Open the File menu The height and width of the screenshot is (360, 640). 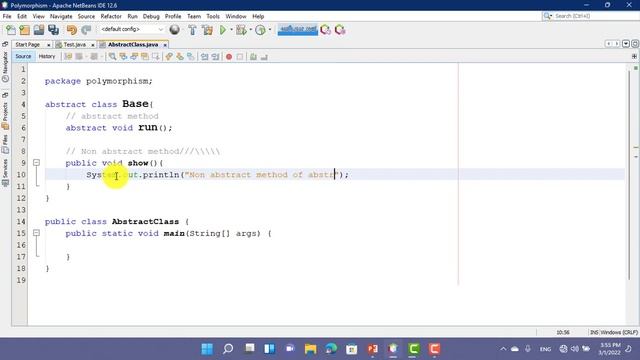[7, 16]
